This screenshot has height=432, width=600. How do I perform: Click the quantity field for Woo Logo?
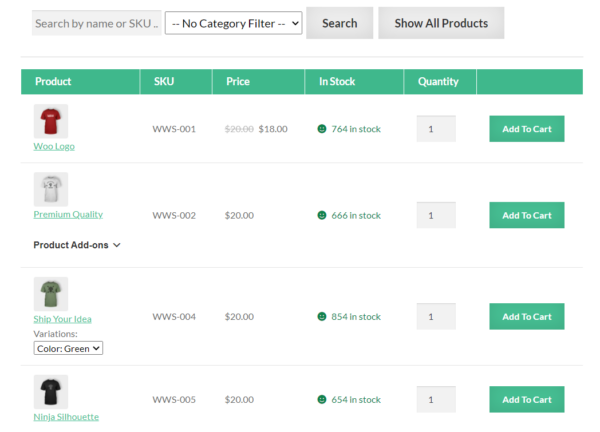tap(436, 129)
